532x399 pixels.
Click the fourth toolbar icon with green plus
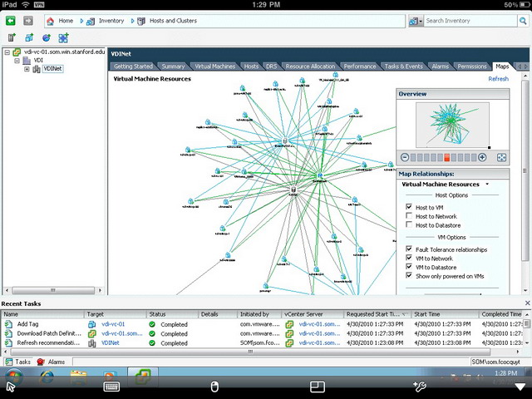(x=63, y=37)
